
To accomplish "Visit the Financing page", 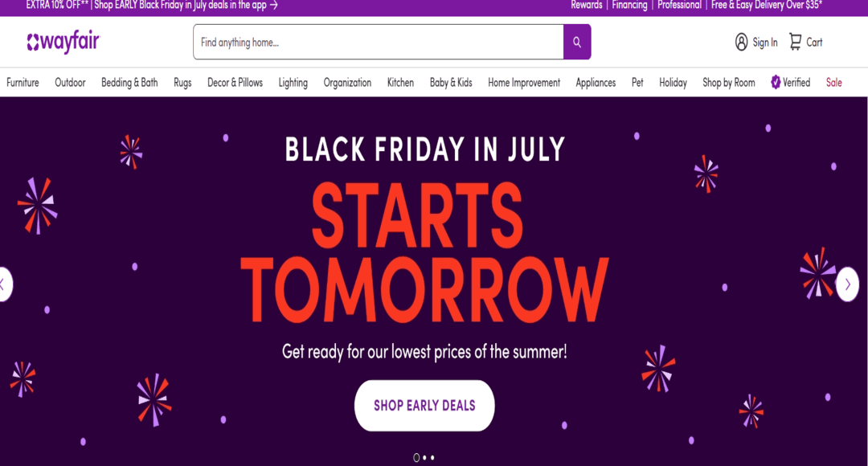I will (x=631, y=5).
